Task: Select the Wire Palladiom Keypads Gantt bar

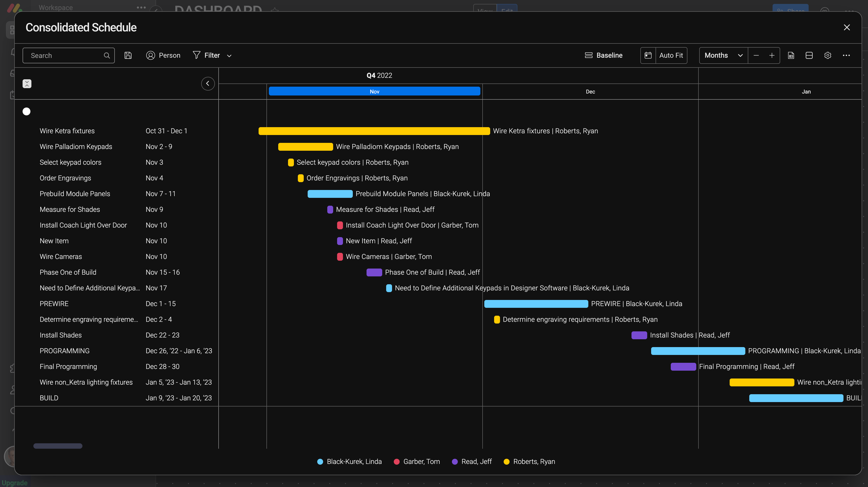Action: pyautogui.click(x=305, y=147)
